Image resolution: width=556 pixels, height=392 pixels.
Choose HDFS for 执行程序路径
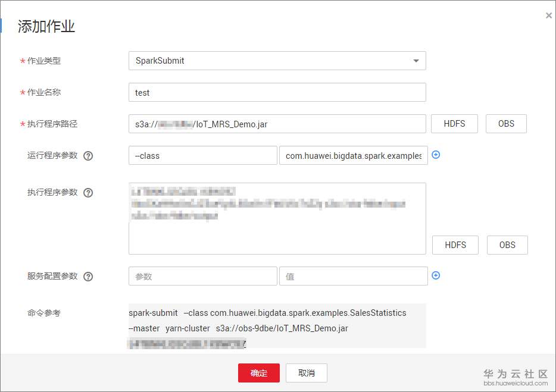click(454, 124)
